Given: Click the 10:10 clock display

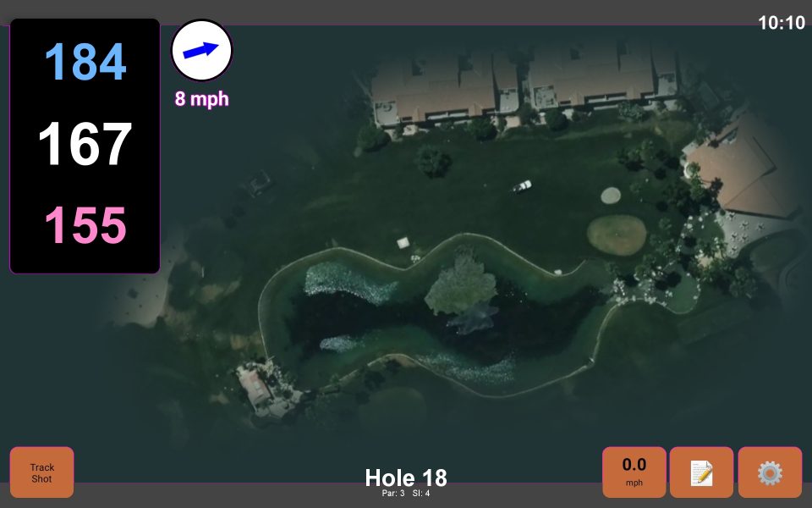Looking at the screenshot, I should tap(782, 23).
